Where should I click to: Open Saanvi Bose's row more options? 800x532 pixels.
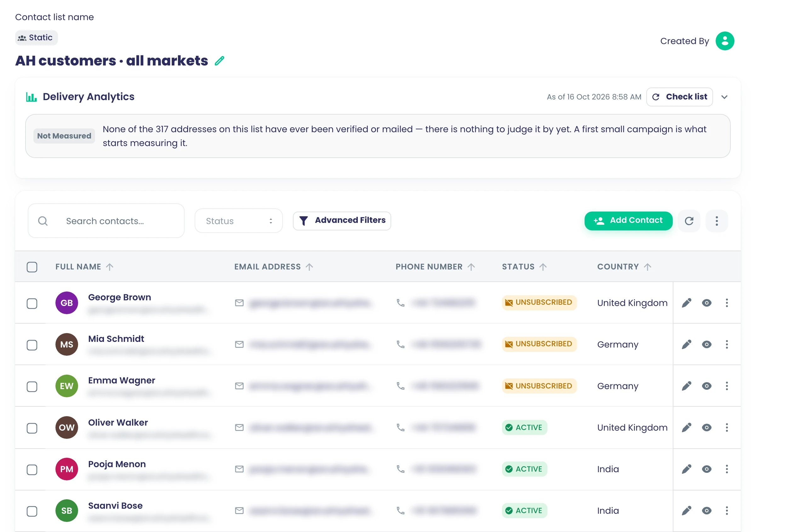point(727,511)
